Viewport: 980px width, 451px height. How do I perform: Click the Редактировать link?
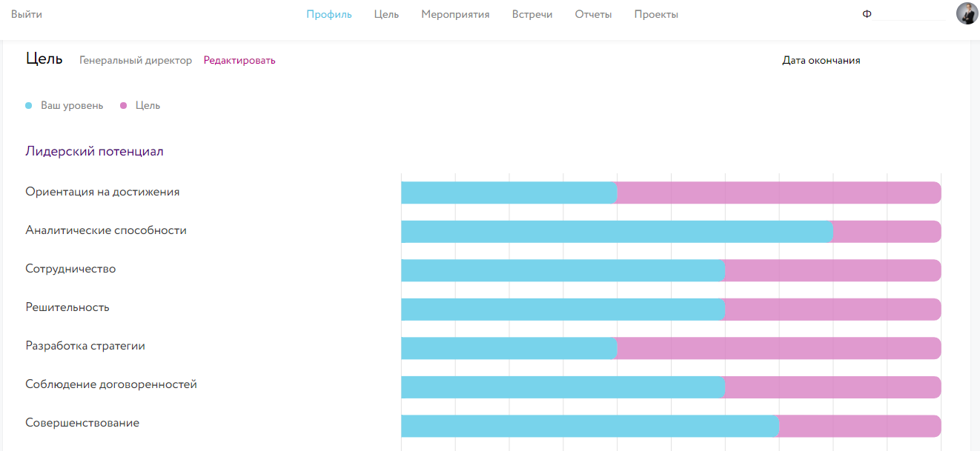[239, 61]
